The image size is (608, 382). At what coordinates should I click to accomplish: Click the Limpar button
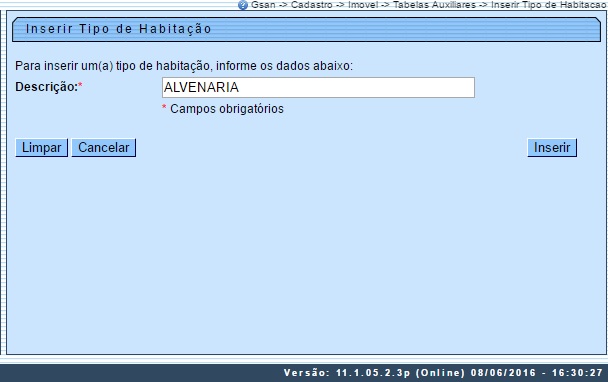[41, 148]
